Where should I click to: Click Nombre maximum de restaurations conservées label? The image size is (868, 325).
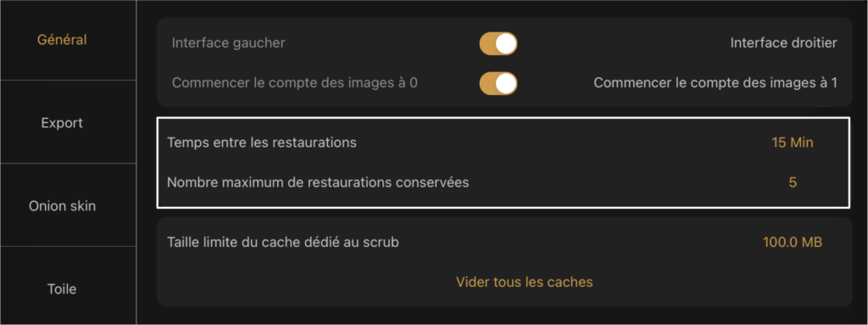pos(318,182)
